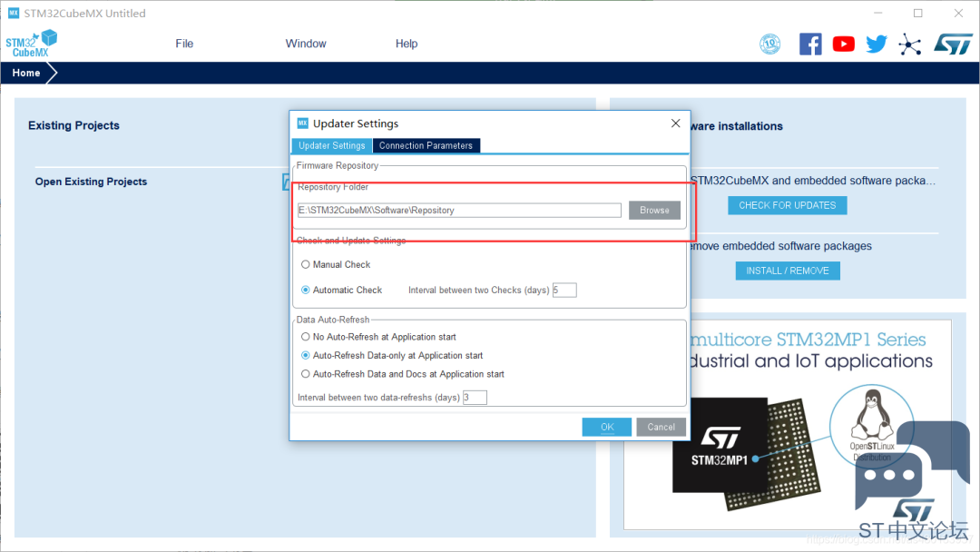Click Open Existing Projects text
This screenshot has width=980, height=552.
(92, 182)
